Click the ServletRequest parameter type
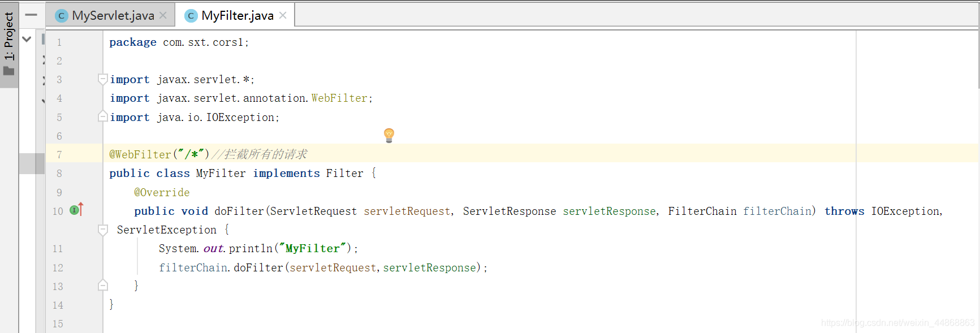The width and height of the screenshot is (980, 333). pos(313,211)
